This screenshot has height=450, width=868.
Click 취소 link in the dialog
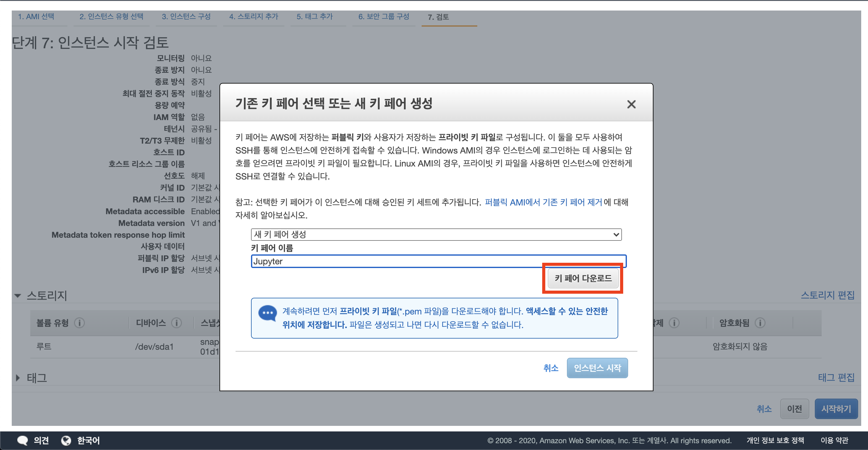point(551,368)
